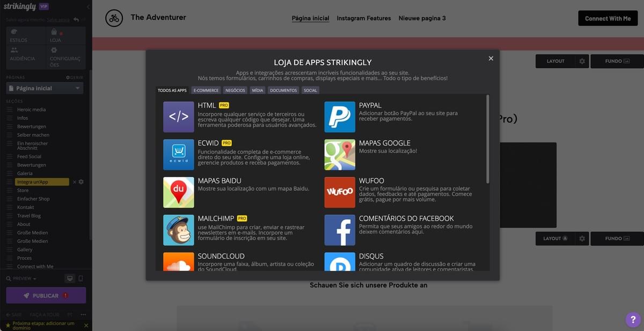The width and height of the screenshot is (644, 331).
Task: Click the undo arrow in sidebar
Action: (x=76, y=20)
